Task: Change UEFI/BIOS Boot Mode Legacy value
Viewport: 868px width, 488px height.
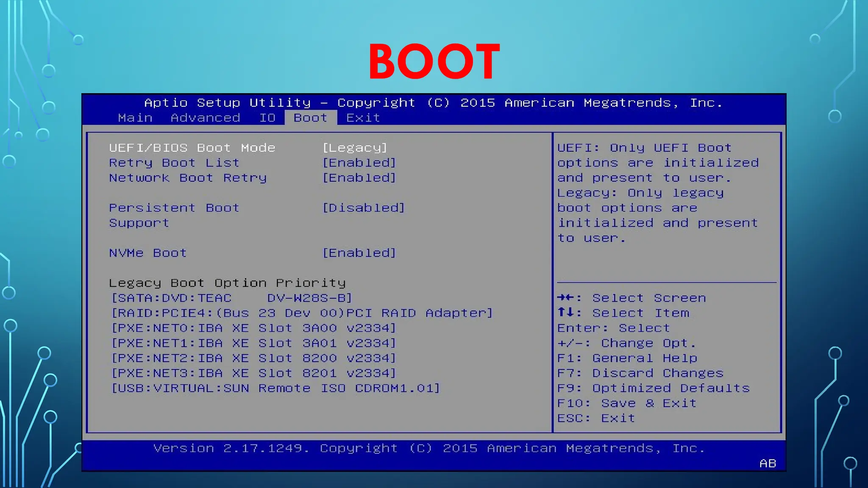Action: (355, 148)
